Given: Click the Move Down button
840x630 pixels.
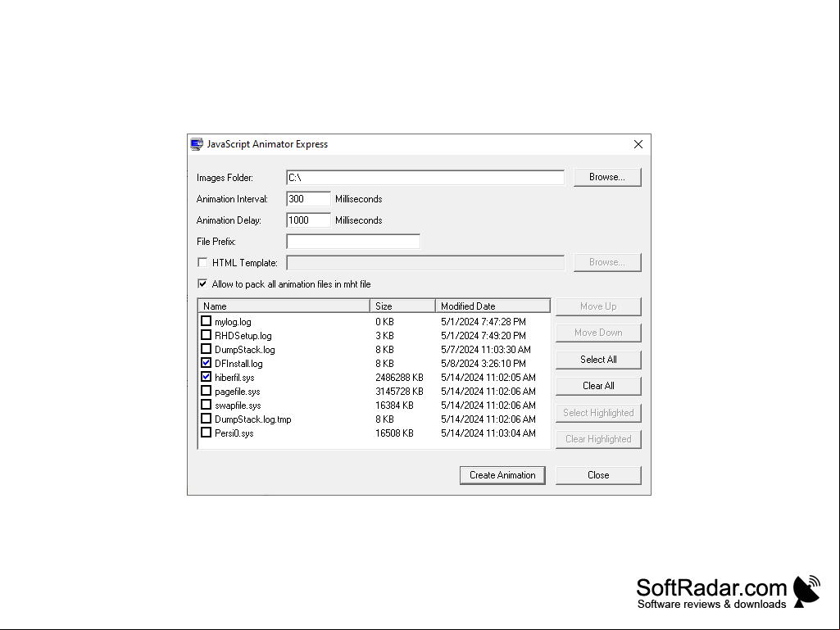Looking at the screenshot, I should click(598, 333).
